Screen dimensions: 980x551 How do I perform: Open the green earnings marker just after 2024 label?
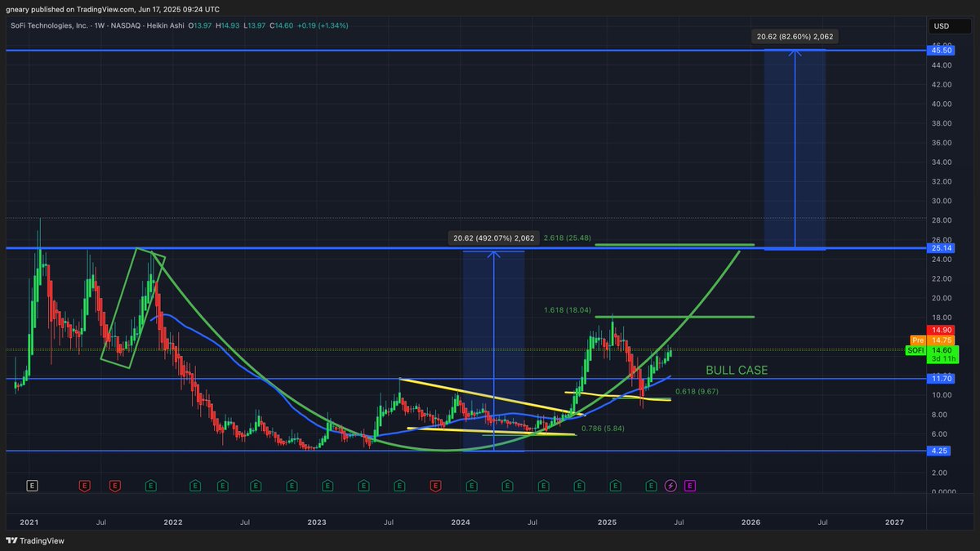click(x=471, y=486)
